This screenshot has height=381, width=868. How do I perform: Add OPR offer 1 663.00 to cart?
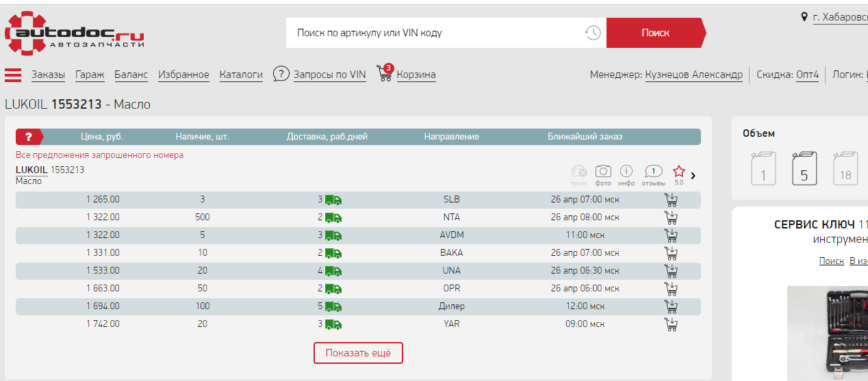tap(671, 289)
